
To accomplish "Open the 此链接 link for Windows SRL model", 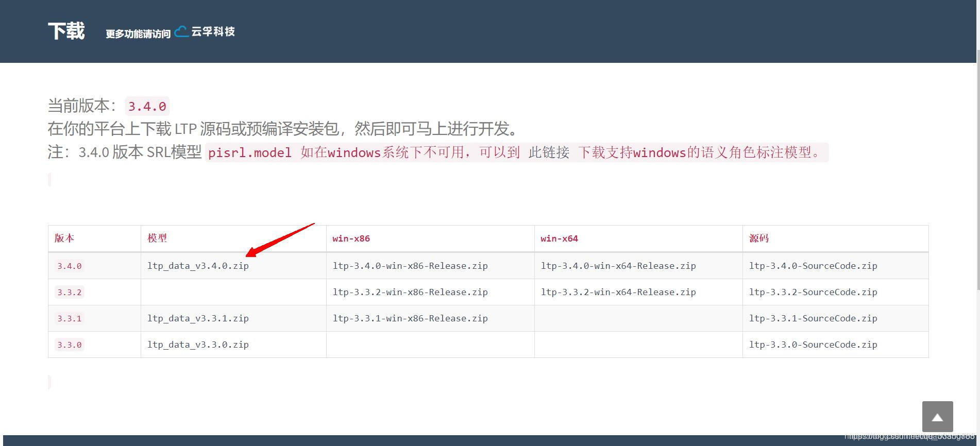I will coord(549,152).
